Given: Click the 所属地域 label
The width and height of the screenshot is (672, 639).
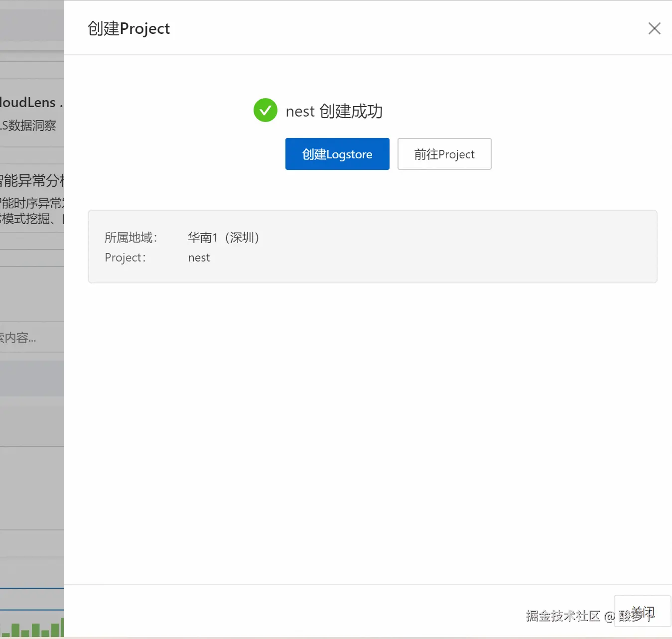Looking at the screenshot, I should (x=131, y=238).
